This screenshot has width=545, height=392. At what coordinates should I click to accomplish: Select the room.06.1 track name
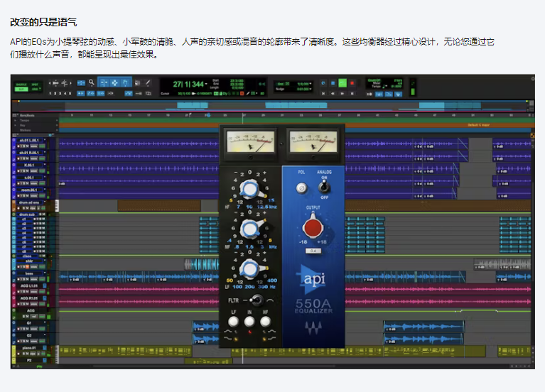tap(29, 190)
